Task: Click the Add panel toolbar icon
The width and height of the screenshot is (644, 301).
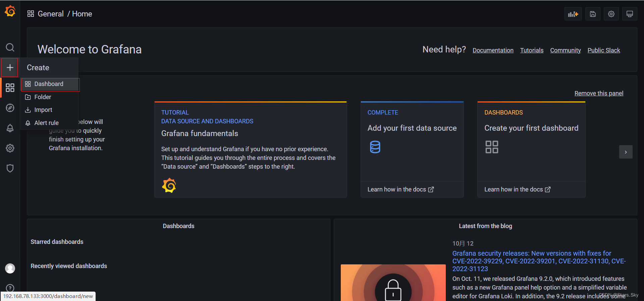Action: (x=573, y=14)
